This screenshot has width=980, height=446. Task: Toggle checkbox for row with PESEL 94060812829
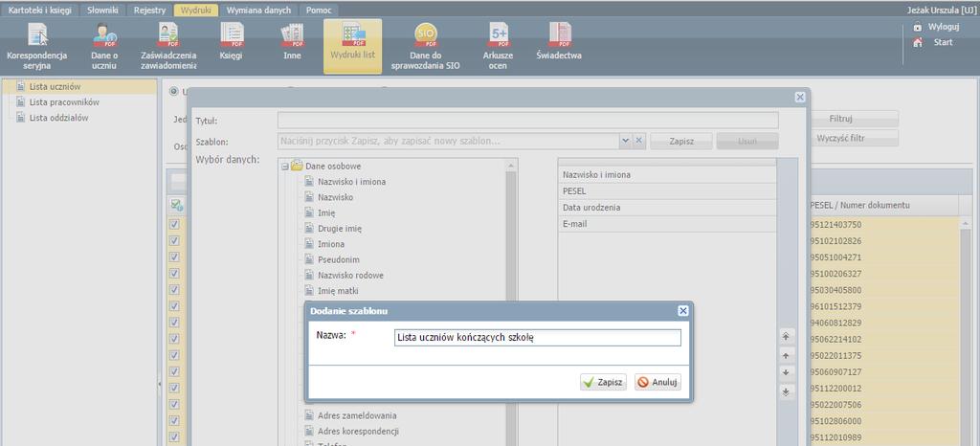click(174, 323)
